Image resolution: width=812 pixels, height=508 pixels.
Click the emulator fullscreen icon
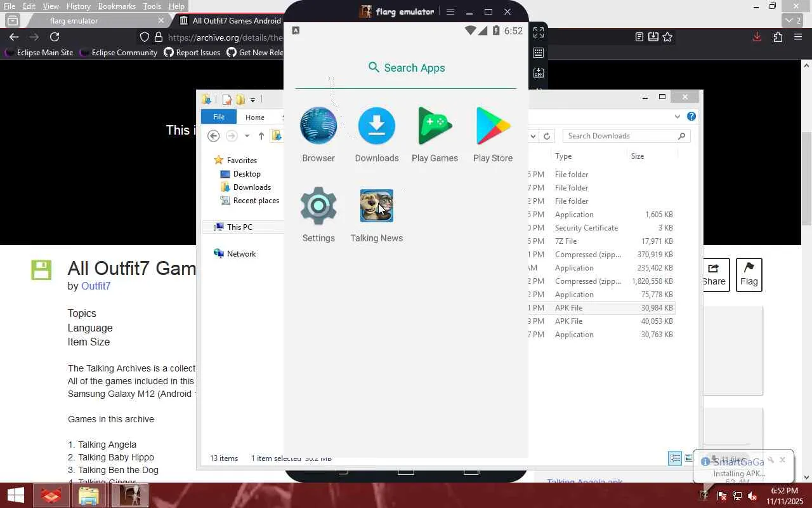[x=539, y=32]
